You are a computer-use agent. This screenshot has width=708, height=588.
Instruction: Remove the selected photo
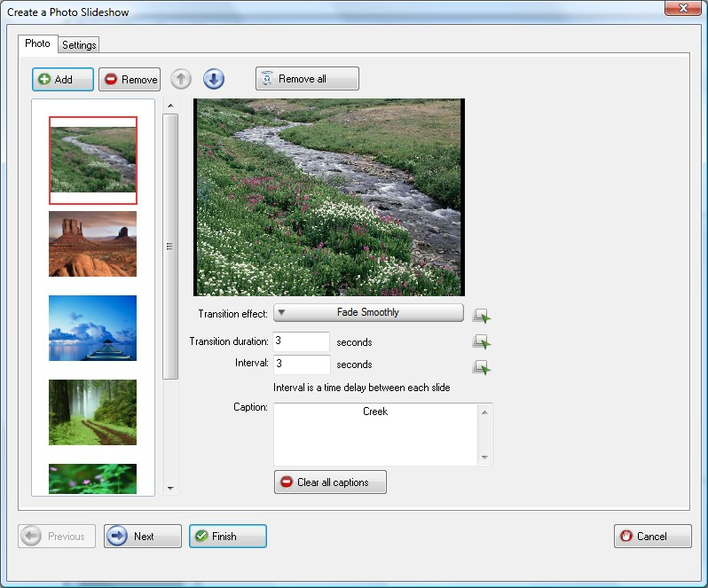point(130,80)
